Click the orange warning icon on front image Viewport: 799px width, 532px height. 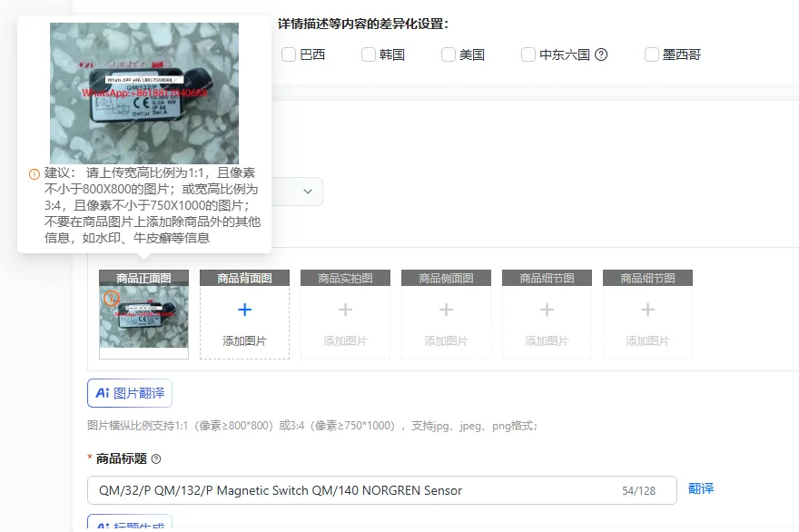coord(112,298)
